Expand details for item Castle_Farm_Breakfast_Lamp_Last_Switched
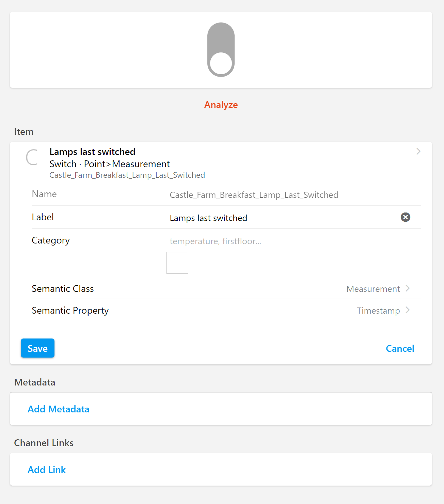This screenshot has width=444, height=504. [418, 151]
